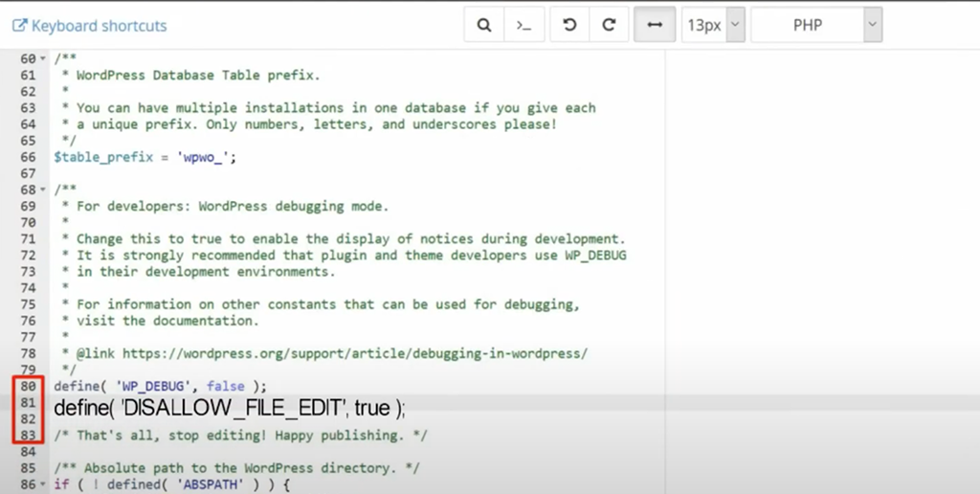Place cursor on the $table_prefix line
The width and height of the screenshot is (980, 494).
coord(145,157)
